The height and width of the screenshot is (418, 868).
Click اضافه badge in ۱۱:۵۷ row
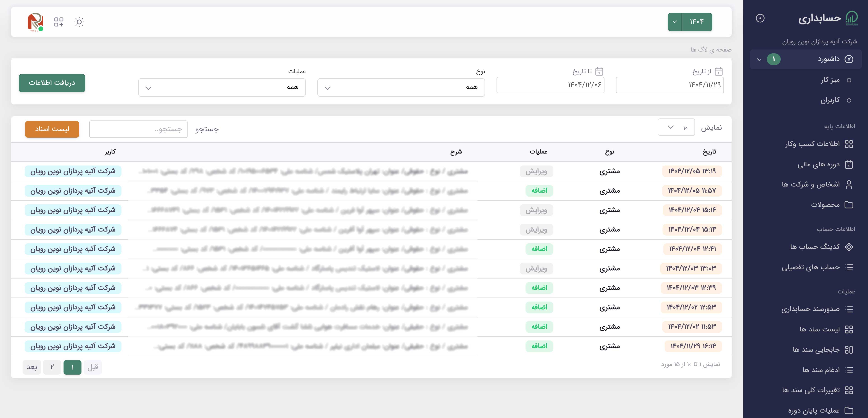539,191
